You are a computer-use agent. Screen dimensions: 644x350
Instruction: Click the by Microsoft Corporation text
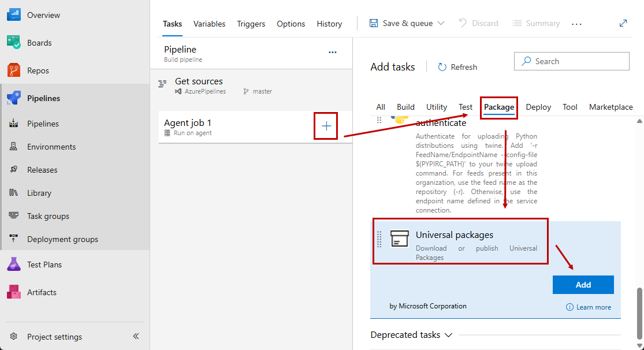[428, 306]
